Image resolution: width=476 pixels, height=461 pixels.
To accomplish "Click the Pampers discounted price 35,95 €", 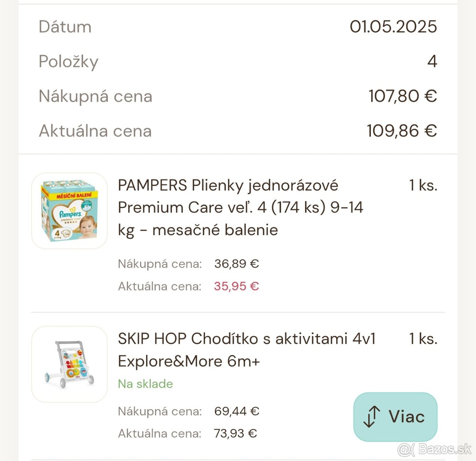I will (x=236, y=286).
